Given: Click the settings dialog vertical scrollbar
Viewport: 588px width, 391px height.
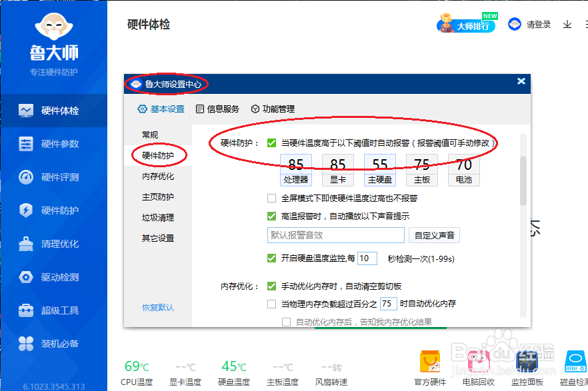Looking at the screenshot, I should click(x=523, y=181).
